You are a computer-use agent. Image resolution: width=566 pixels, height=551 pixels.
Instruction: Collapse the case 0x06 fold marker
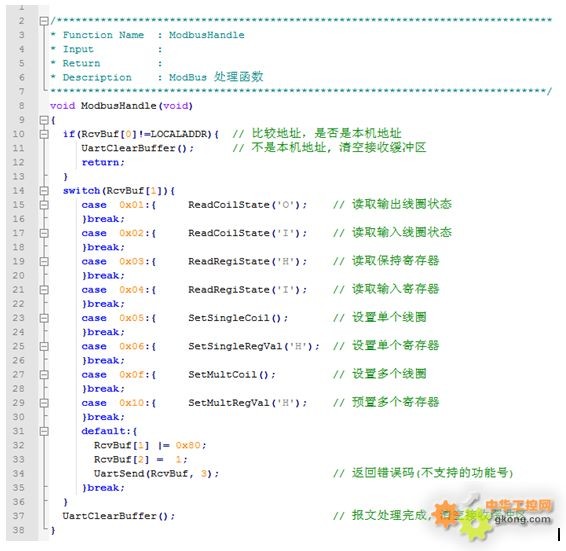(x=44, y=346)
